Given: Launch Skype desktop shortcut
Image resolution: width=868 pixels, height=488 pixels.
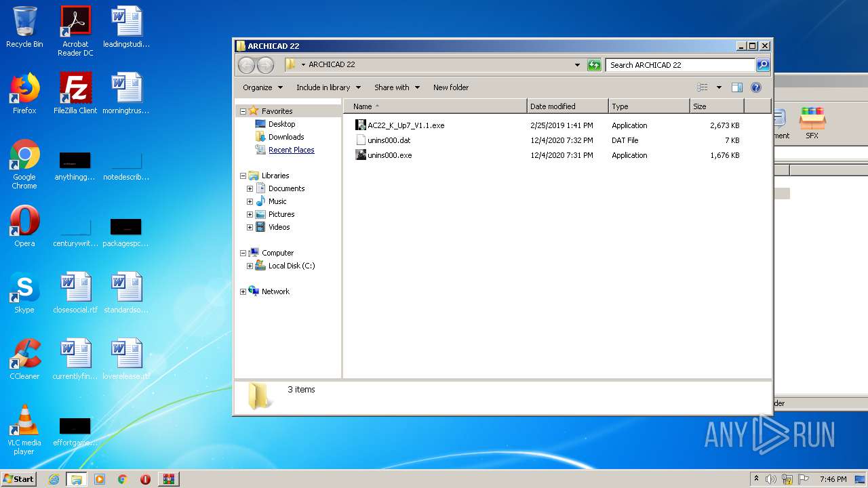Looking at the screenshot, I should pos(24,293).
